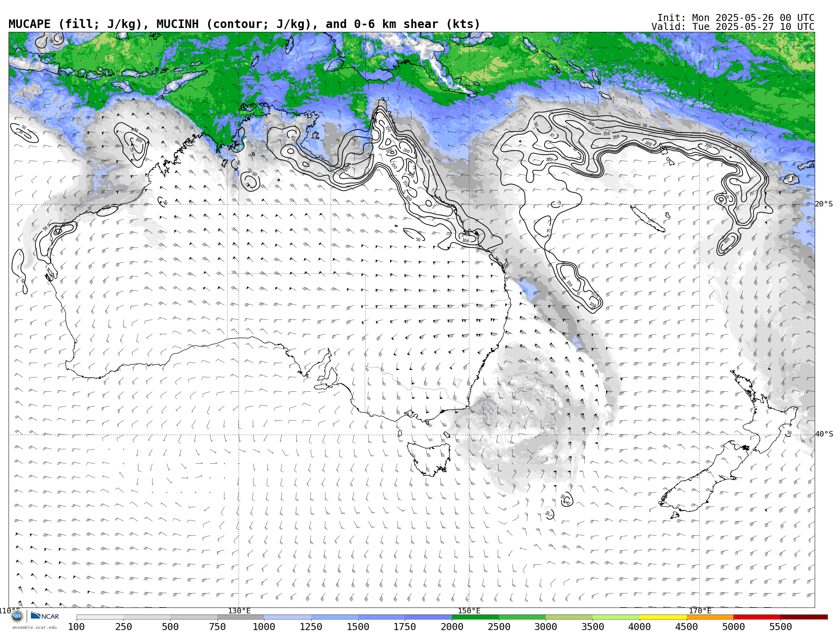This screenshot has height=632, width=840.
Task: Click the colorbar label 1750
Action: (x=405, y=627)
